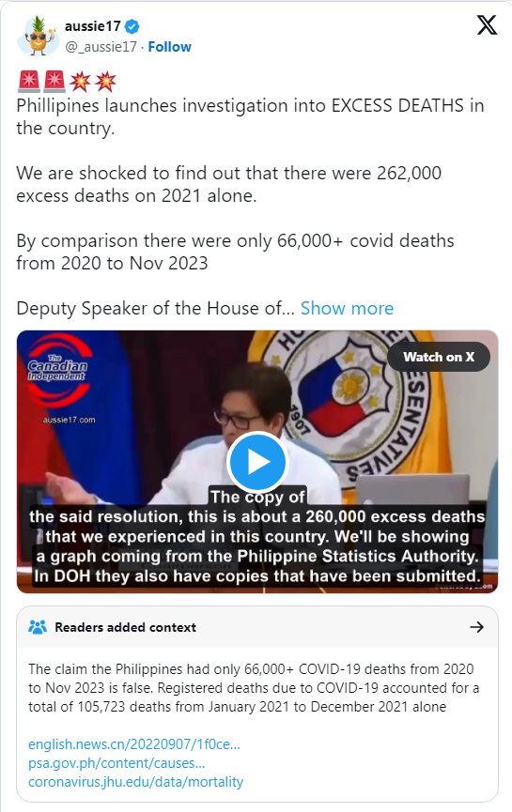The width and height of the screenshot is (512, 812).
Task: Click the X logo icon
Action: pyautogui.click(x=487, y=24)
